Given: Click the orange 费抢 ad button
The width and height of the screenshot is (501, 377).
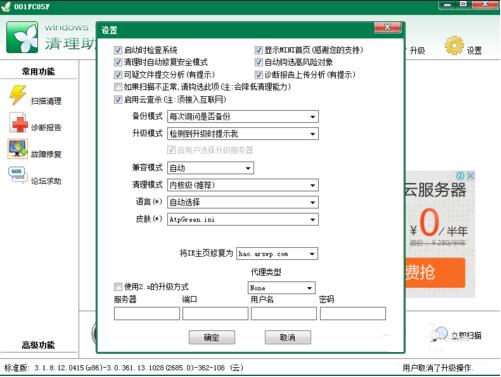Looking at the screenshot, I should [x=435, y=273].
